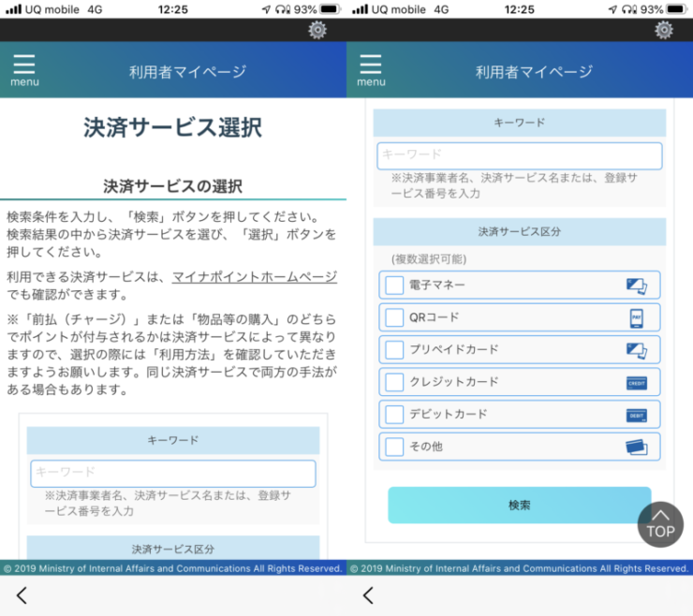Focus the キーワード input on the left screen
The width and height of the screenshot is (693, 616).
coord(173,474)
